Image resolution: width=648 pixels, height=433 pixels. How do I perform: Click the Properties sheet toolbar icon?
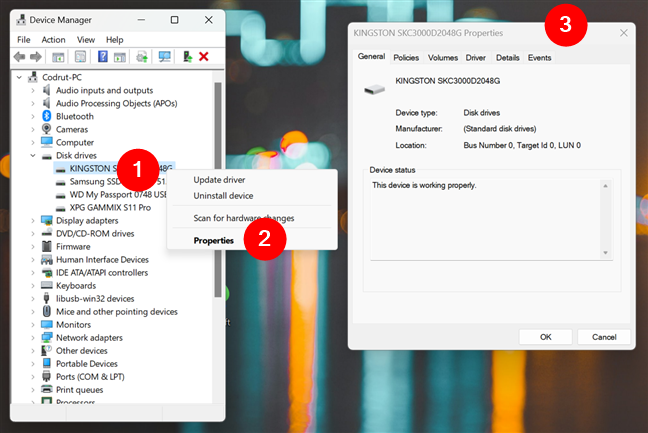tap(80, 57)
